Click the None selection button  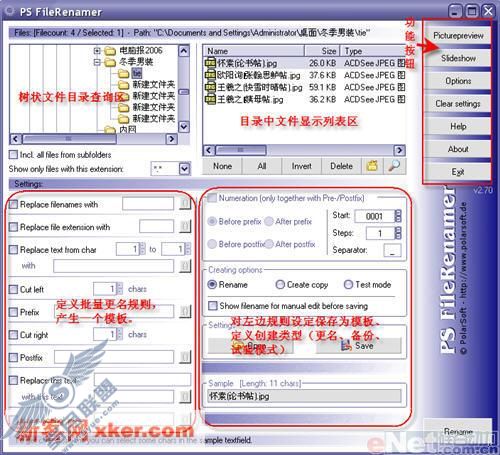222,166
